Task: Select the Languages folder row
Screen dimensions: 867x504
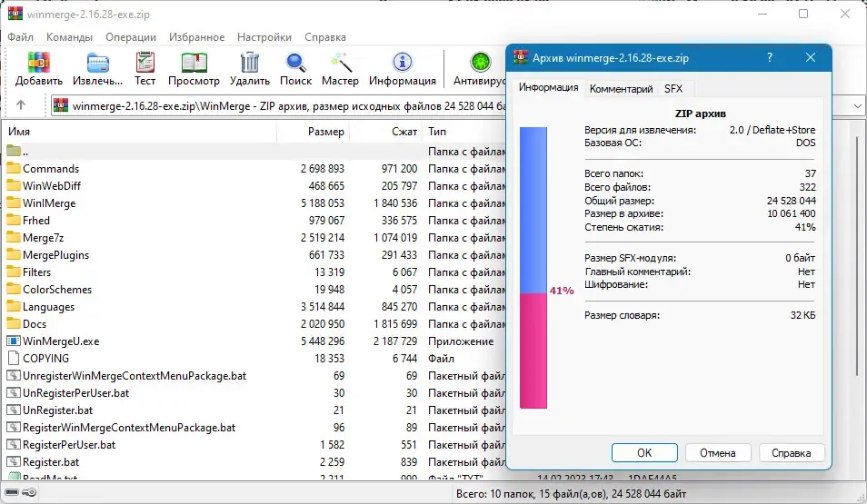Action: click(x=255, y=307)
